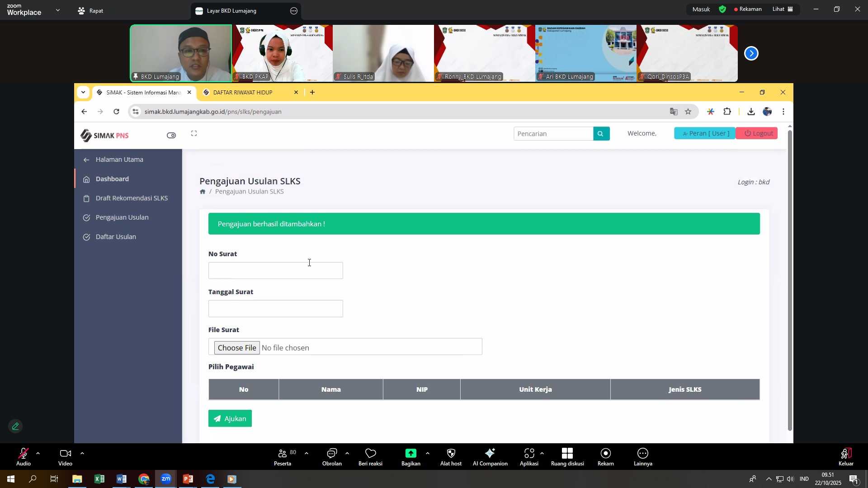Switch to DAFTAR RIWAYAT HIDUP browser tab
The height and width of the screenshot is (488, 868).
pyautogui.click(x=243, y=93)
